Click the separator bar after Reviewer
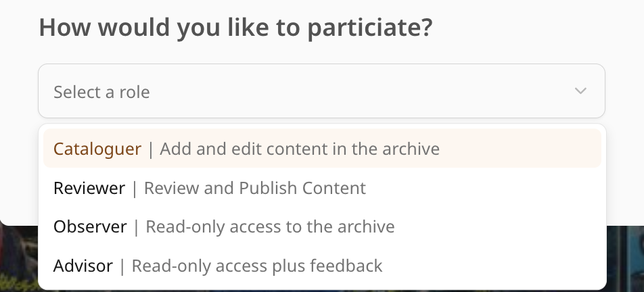 [135, 188]
